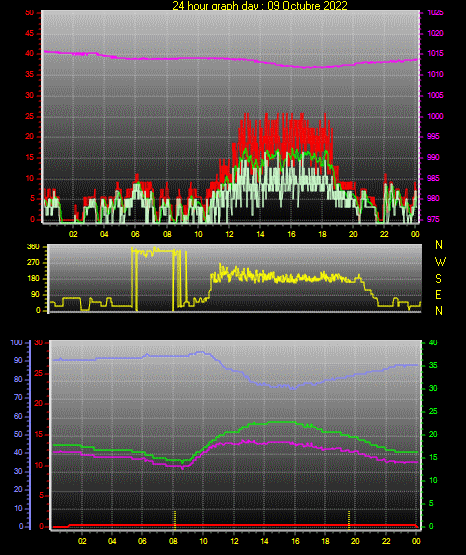
Task: Select the 18 hour tick on top graph
Action: [x=322, y=234]
